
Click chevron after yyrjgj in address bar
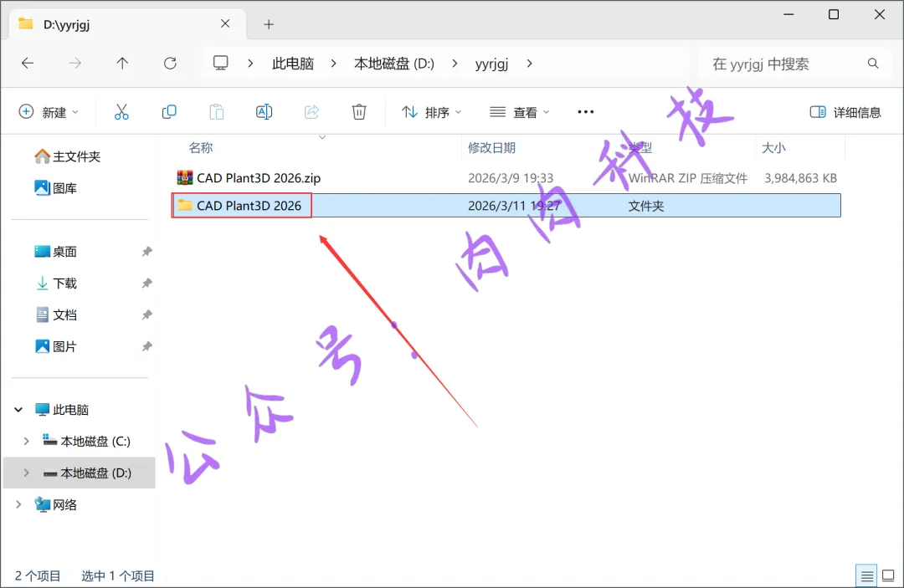pos(529,64)
